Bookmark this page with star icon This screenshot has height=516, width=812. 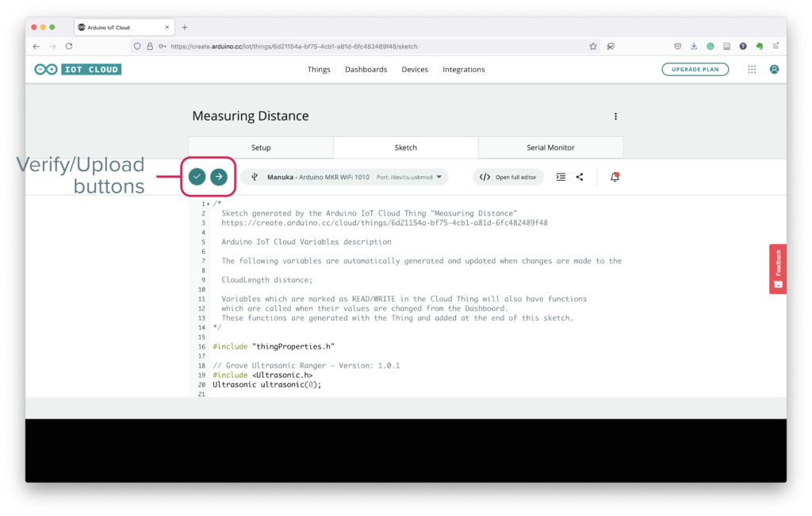(x=593, y=46)
